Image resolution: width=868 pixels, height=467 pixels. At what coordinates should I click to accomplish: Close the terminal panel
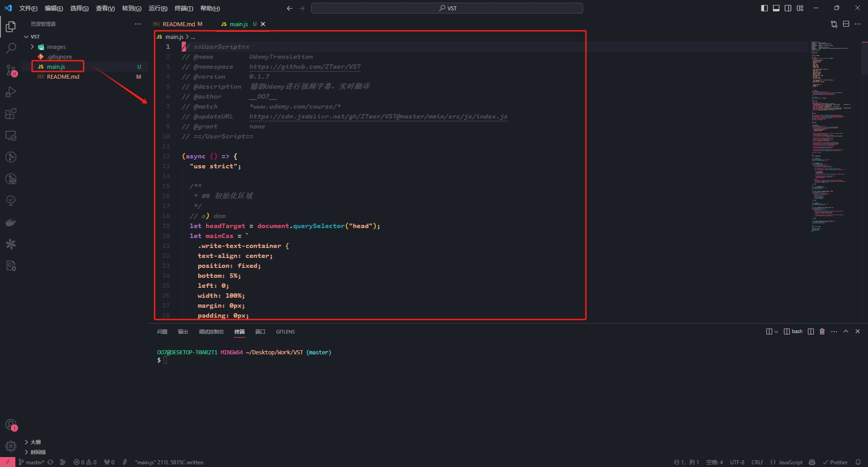point(858,331)
